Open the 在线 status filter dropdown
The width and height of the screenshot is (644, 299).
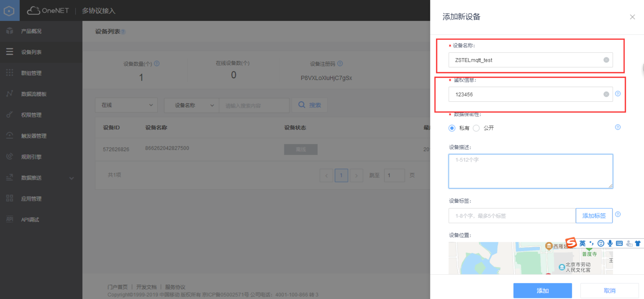(x=126, y=105)
